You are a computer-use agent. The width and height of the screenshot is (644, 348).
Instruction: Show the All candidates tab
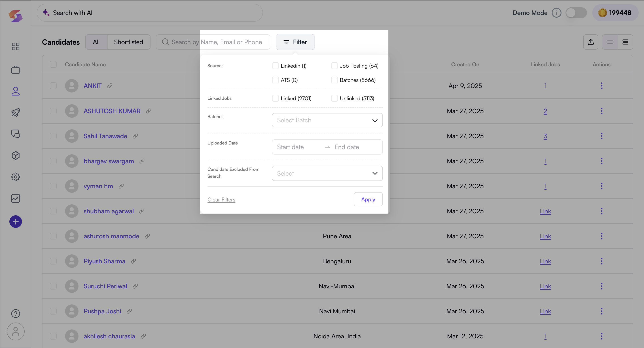96,42
